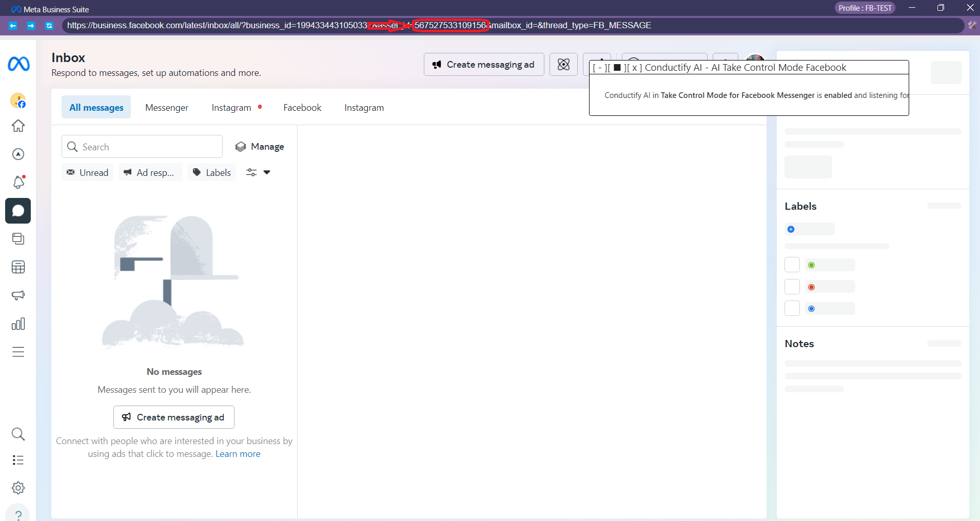Click the blue add-label color dot
980x521 pixels.
(x=790, y=229)
